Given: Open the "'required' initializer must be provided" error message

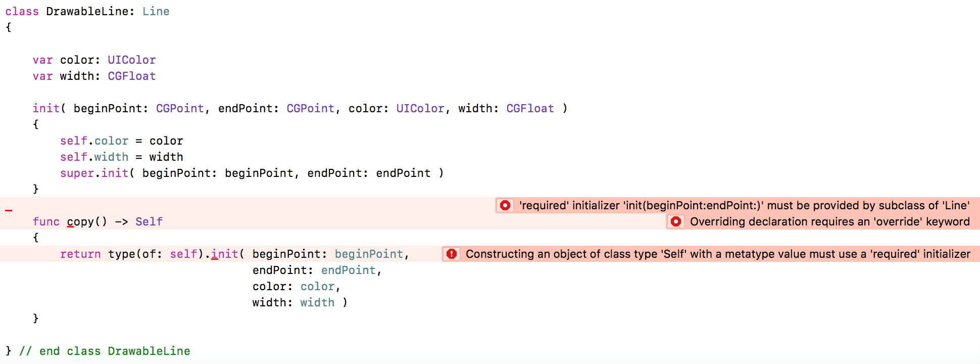Looking at the screenshot, I should point(744,205).
